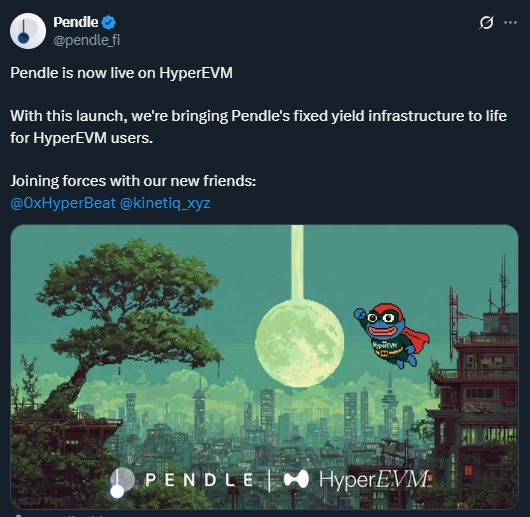
Task: Open the @kinetiq_xyz mention
Action: [165, 203]
